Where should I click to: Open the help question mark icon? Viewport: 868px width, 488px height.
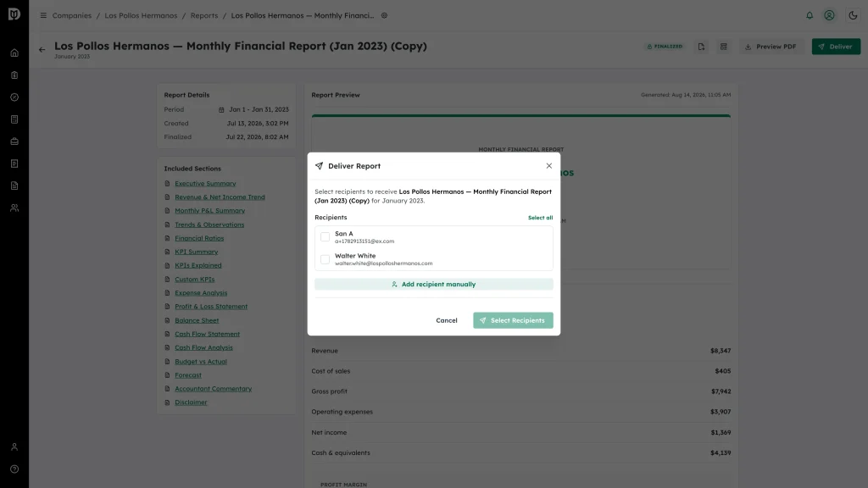tap(14, 469)
